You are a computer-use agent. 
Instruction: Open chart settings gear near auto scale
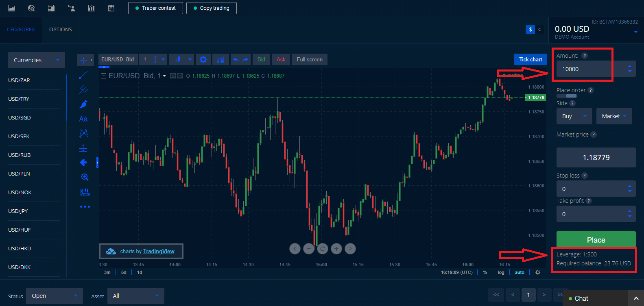point(538,272)
